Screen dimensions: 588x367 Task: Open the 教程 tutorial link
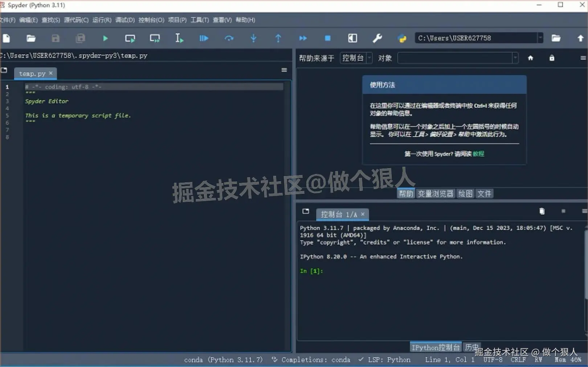point(479,154)
